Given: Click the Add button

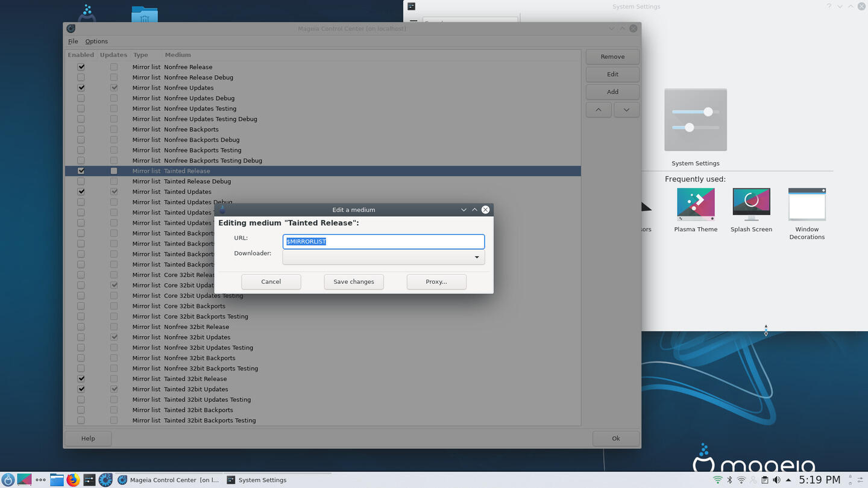Looking at the screenshot, I should click(612, 92).
